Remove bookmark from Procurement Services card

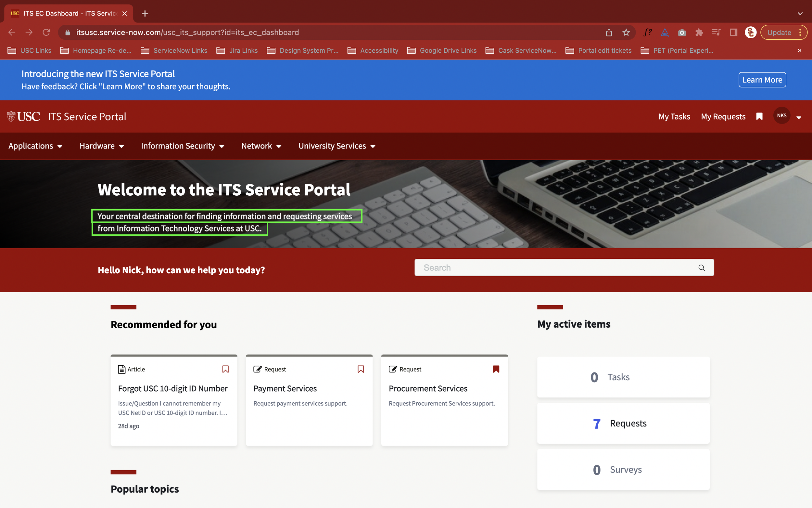[496, 369]
